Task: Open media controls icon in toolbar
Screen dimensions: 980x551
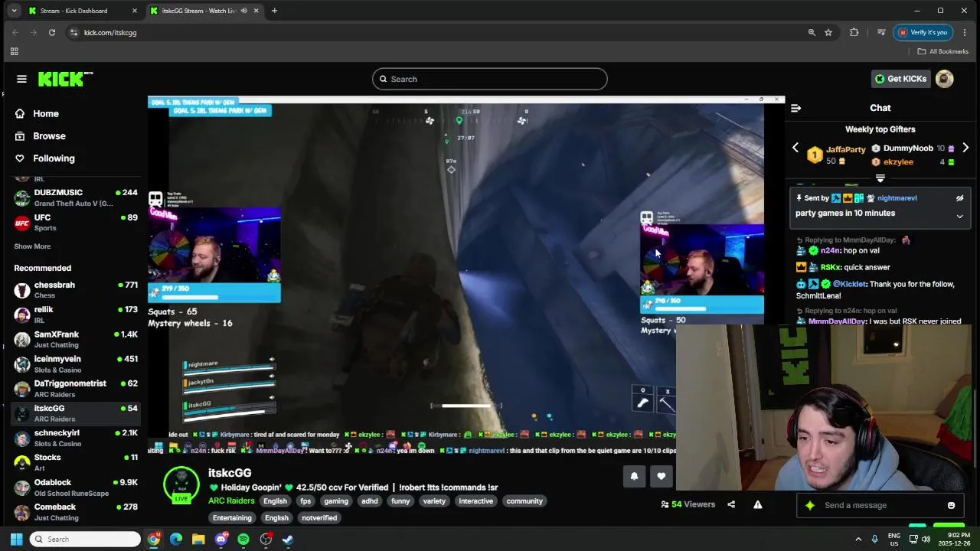Action: point(881,32)
